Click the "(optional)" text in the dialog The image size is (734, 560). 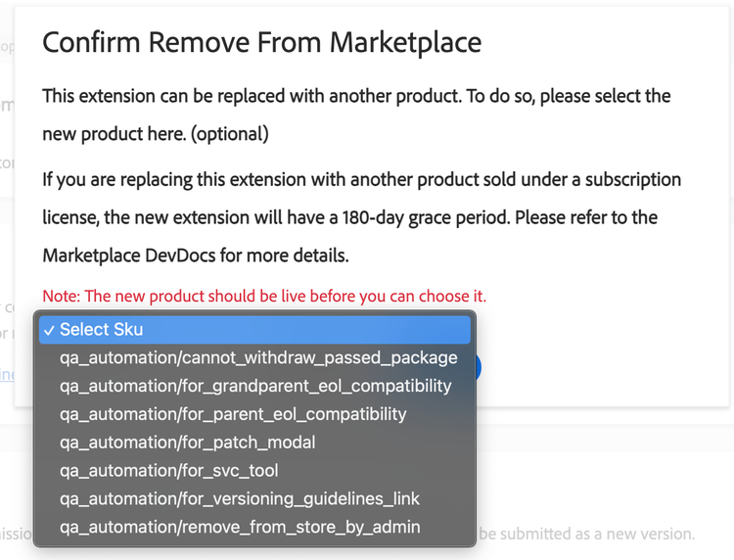tap(230, 133)
